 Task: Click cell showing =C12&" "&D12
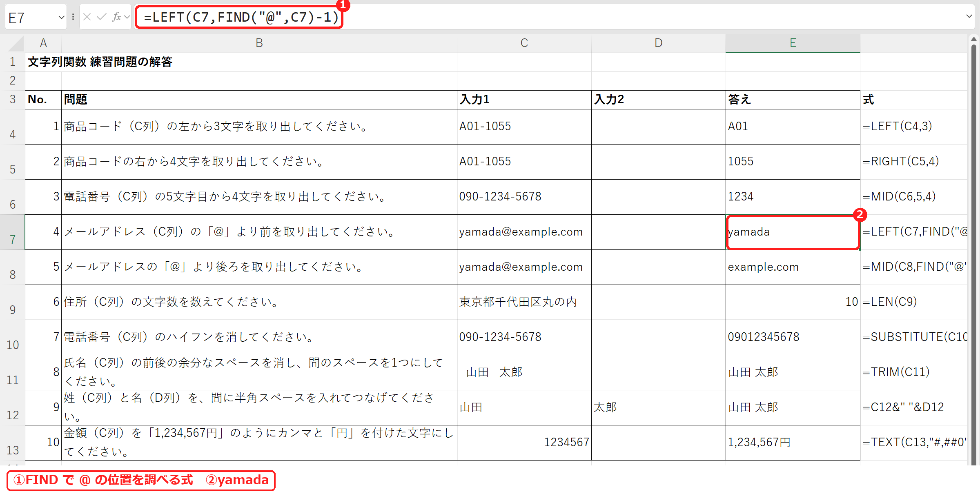(x=914, y=407)
